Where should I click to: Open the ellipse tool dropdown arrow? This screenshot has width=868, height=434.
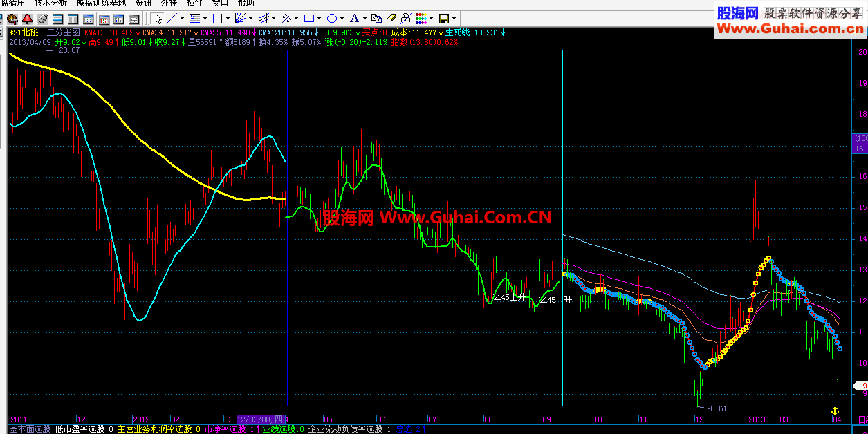click(342, 19)
